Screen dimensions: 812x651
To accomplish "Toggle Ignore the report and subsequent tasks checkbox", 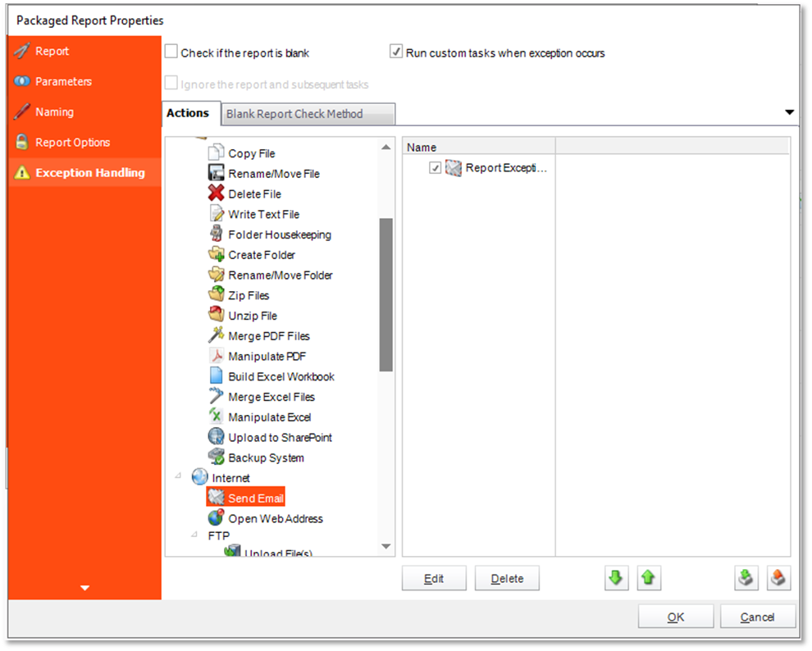I will [x=171, y=83].
